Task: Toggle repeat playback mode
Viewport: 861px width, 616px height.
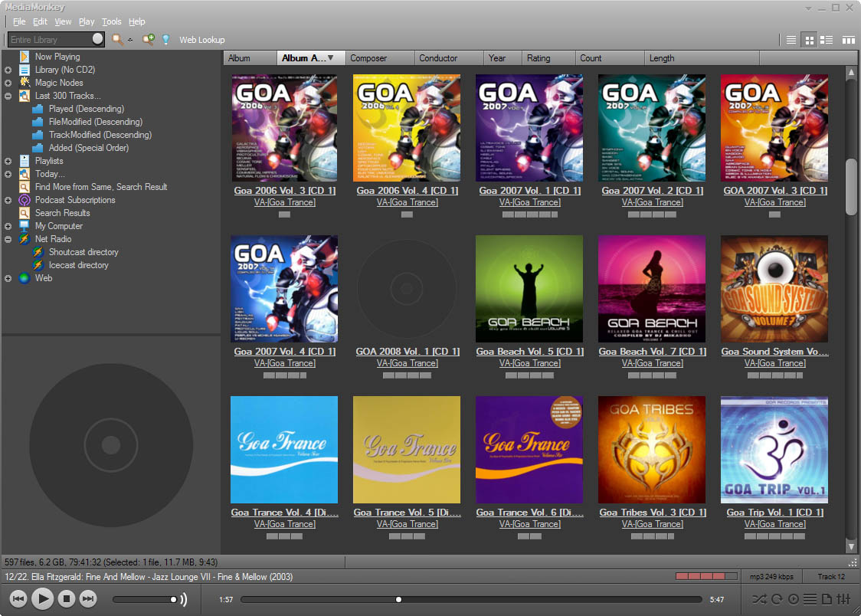Action: click(776, 599)
